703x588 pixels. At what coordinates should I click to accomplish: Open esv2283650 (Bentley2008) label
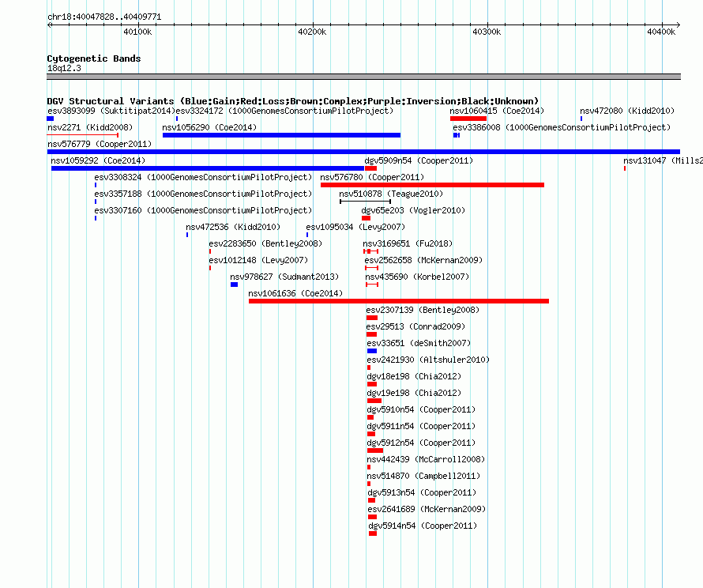pyautogui.click(x=265, y=243)
